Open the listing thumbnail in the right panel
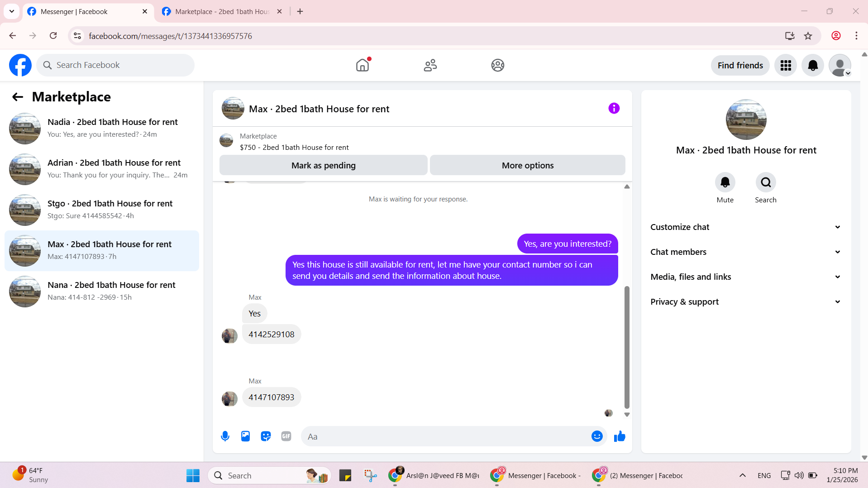This screenshot has height=488, width=868. 746,120
